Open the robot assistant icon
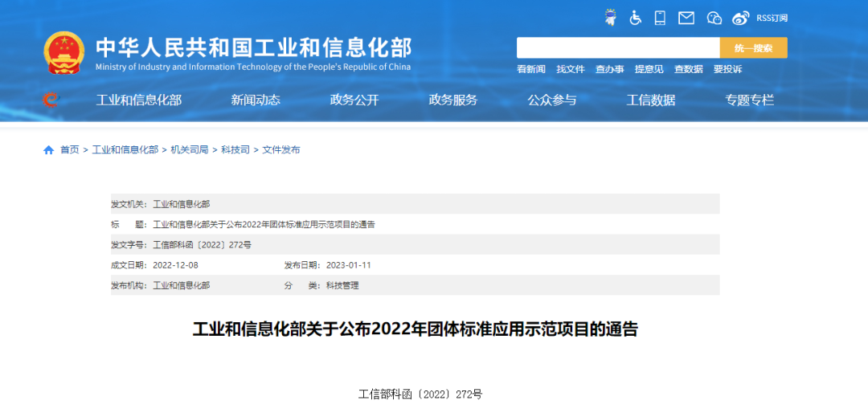 point(611,18)
